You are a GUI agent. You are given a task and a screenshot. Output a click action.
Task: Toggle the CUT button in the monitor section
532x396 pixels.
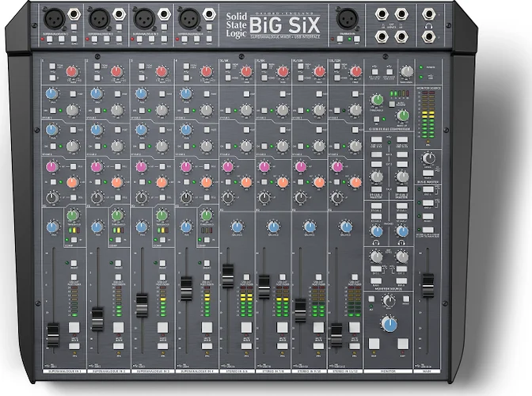tap(403, 344)
